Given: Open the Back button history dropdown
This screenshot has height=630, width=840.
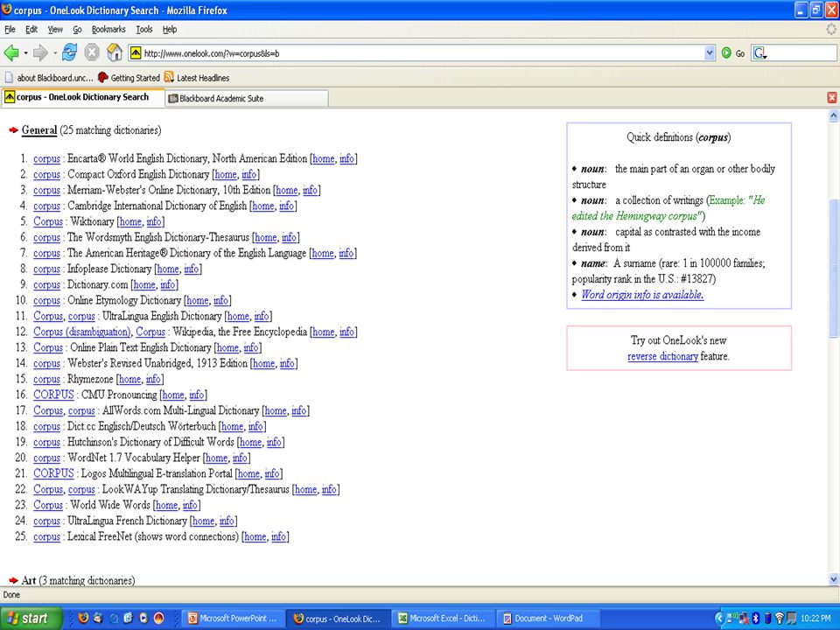Looking at the screenshot, I should [x=25, y=53].
